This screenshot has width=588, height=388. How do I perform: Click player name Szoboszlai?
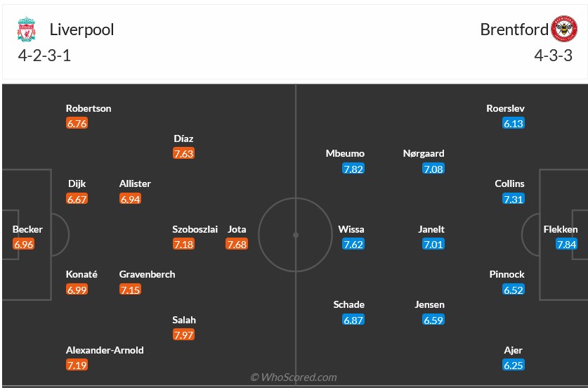(195, 229)
